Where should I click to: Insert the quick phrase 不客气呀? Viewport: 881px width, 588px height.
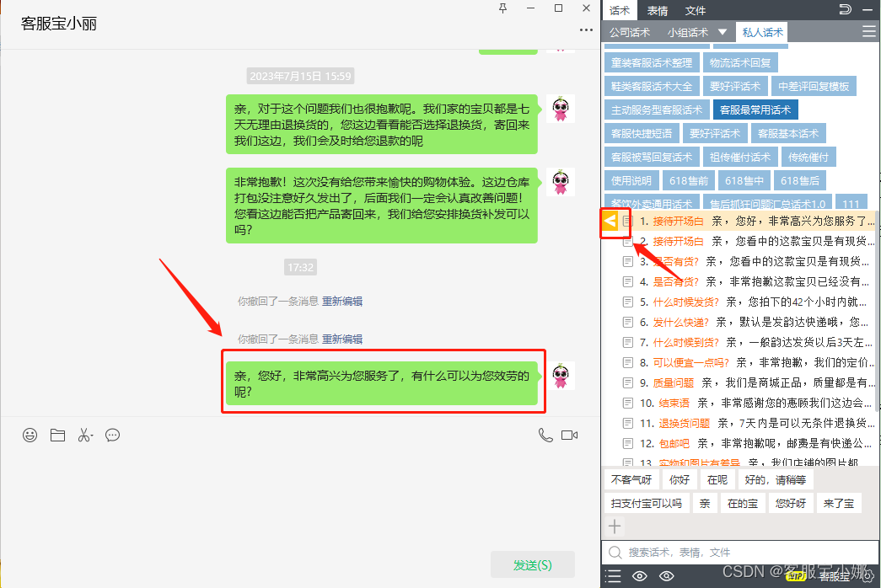[631, 480]
